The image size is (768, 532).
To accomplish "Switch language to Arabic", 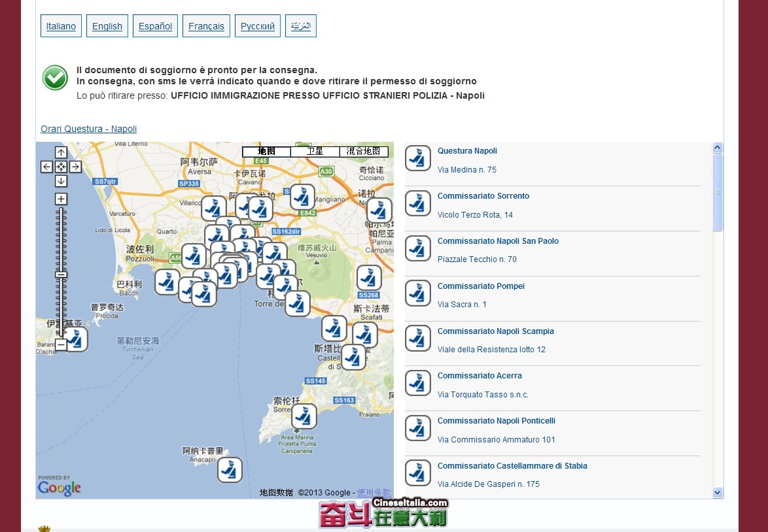I will [301, 26].
